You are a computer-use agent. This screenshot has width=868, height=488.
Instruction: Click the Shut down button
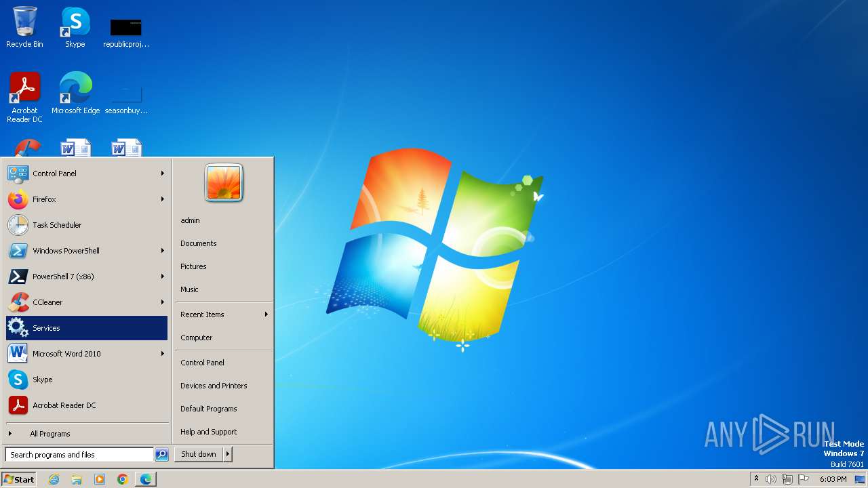(199, 454)
